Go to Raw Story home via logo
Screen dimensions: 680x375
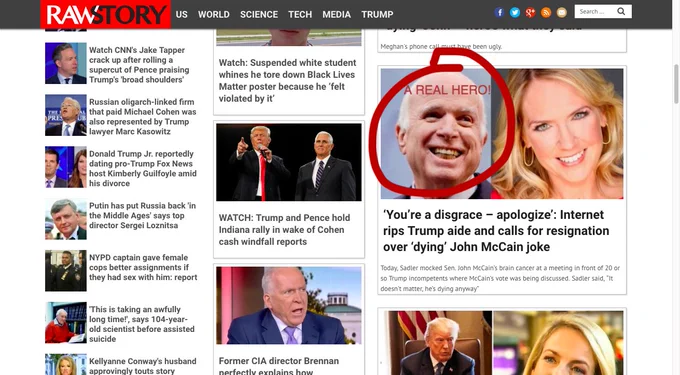[106, 15]
